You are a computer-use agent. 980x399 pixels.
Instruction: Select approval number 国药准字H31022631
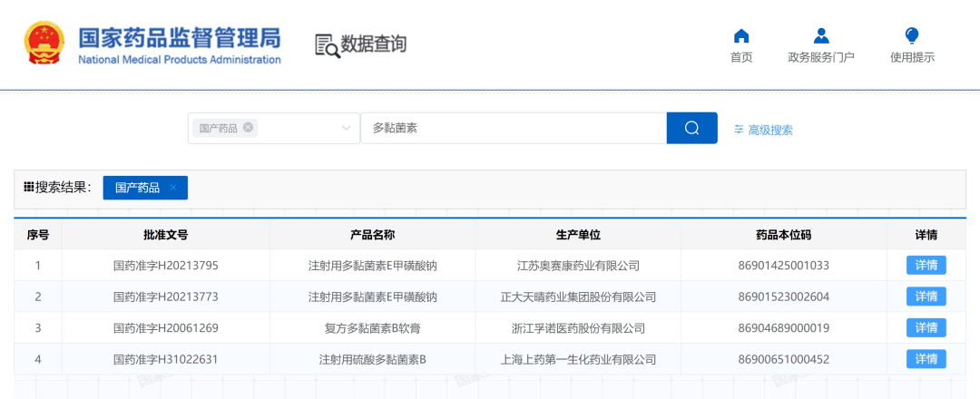166,359
